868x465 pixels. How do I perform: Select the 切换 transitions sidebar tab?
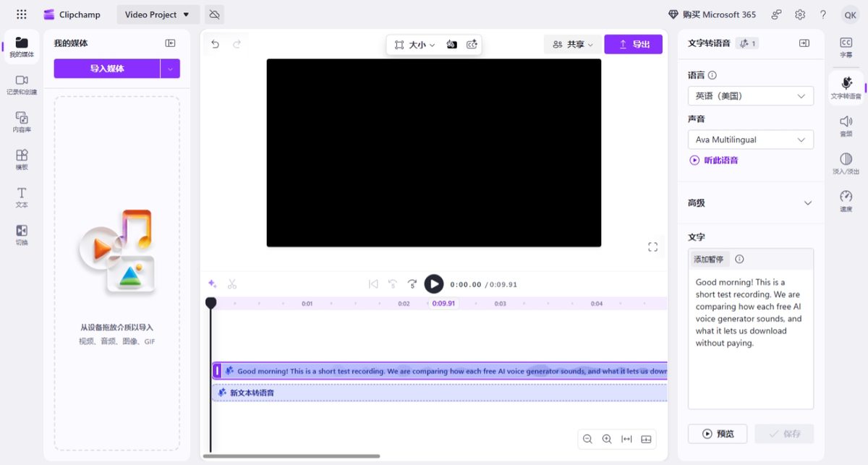click(22, 235)
